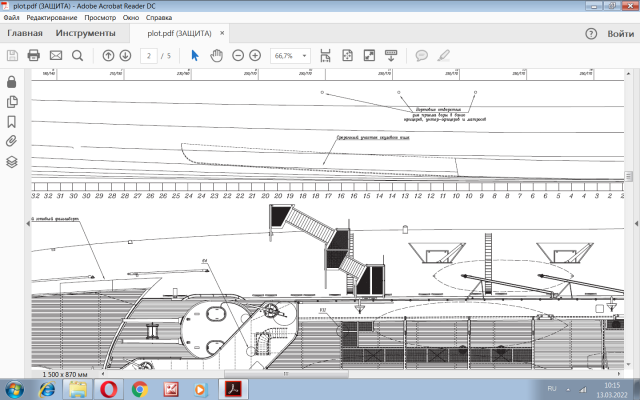
Task: Click the Войти sign-in button
Action: (x=620, y=34)
